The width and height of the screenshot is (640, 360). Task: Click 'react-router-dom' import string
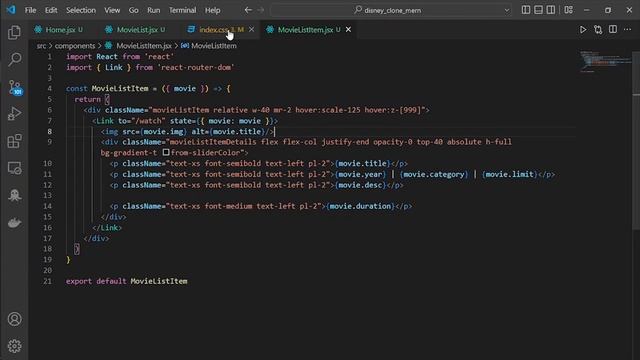tap(195, 67)
